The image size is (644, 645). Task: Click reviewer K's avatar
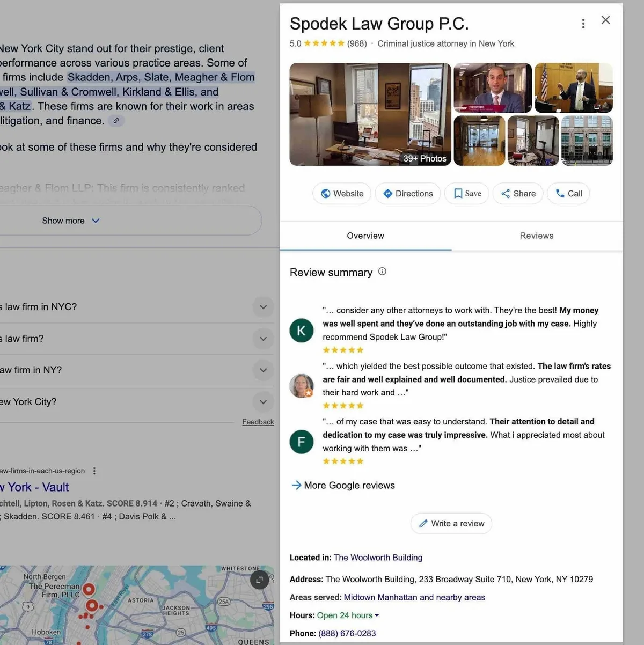[x=302, y=331]
